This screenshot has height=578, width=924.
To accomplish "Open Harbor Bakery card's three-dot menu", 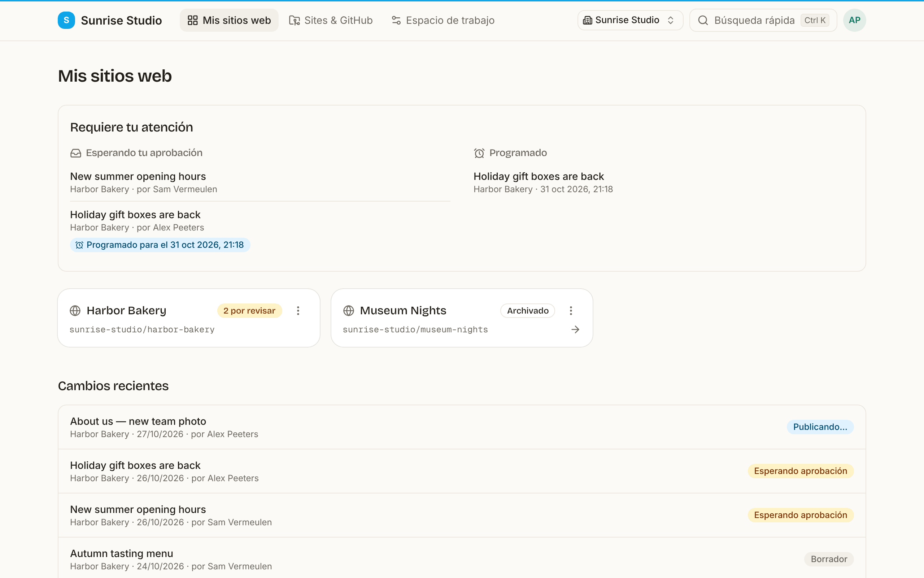I will pos(298,310).
